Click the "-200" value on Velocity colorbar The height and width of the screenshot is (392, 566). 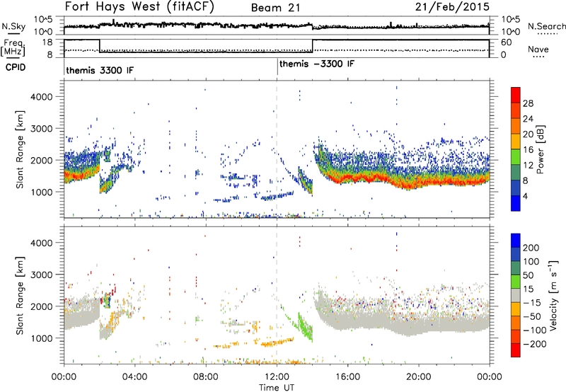[x=535, y=344]
